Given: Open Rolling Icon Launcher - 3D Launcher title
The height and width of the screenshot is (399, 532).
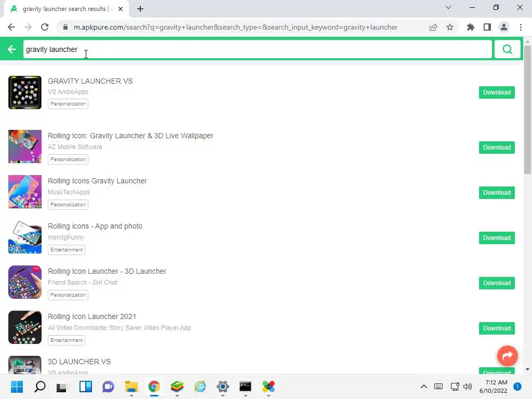Looking at the screenshot, I should 107,271.
